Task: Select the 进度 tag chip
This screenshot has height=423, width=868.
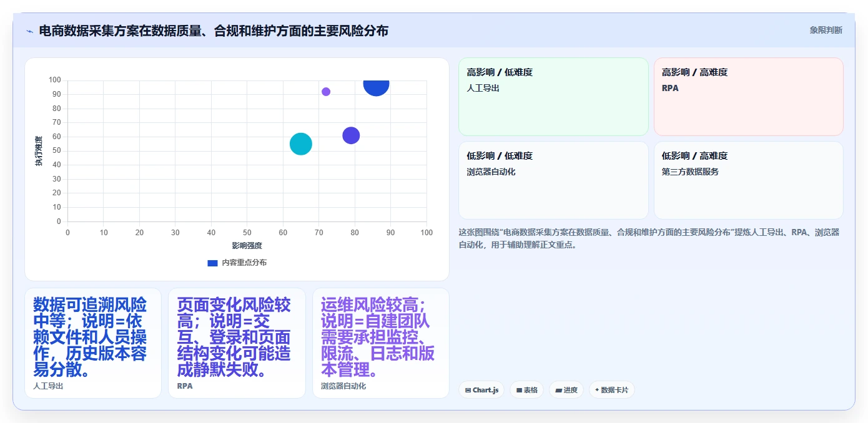Action: coord(566,390)
